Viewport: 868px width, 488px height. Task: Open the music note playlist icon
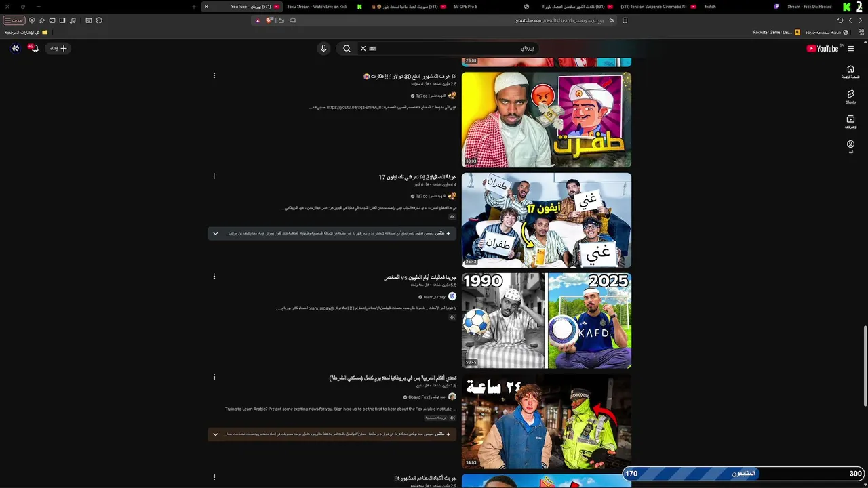(x=73, y=20)
